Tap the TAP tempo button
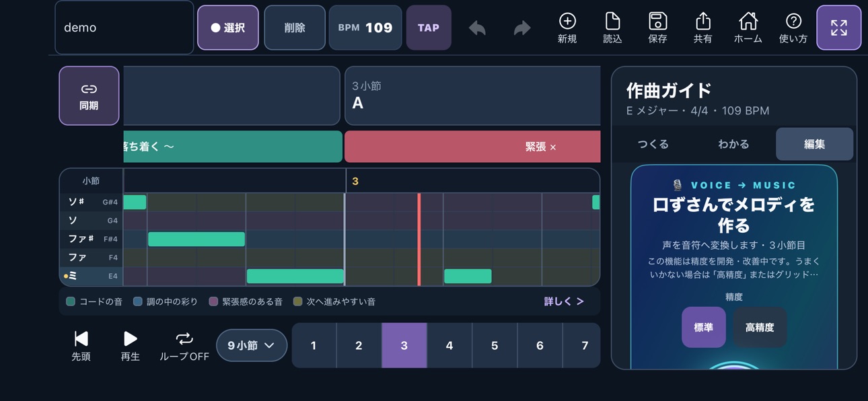Viewport: 868px width, 401px height. pyautogui.click(x=429, y=28)
